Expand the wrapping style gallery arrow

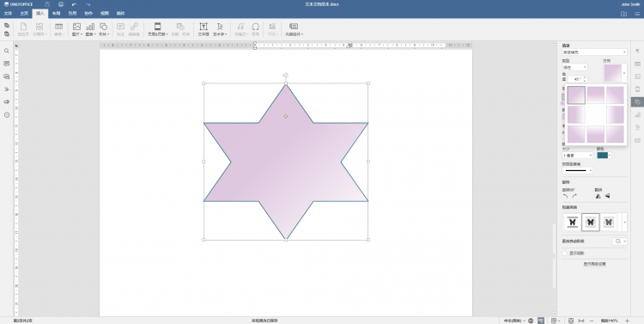[625, 222]
